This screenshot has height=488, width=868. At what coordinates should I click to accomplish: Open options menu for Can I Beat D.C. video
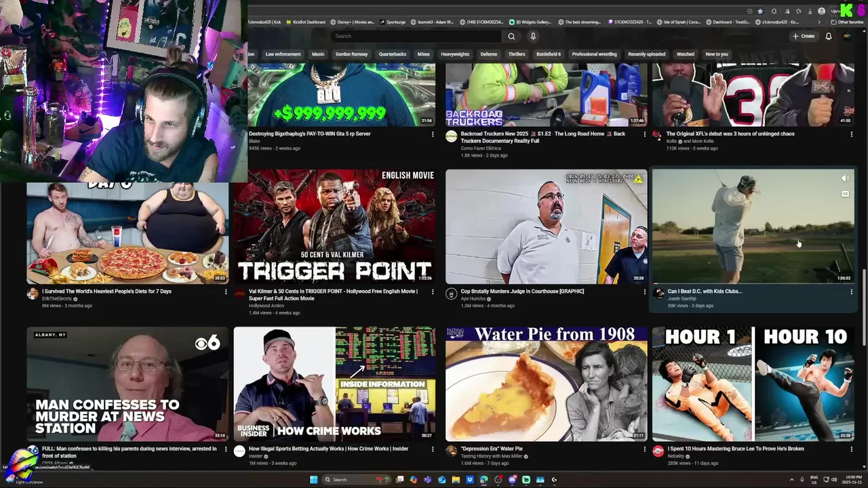tap(851, 292)
